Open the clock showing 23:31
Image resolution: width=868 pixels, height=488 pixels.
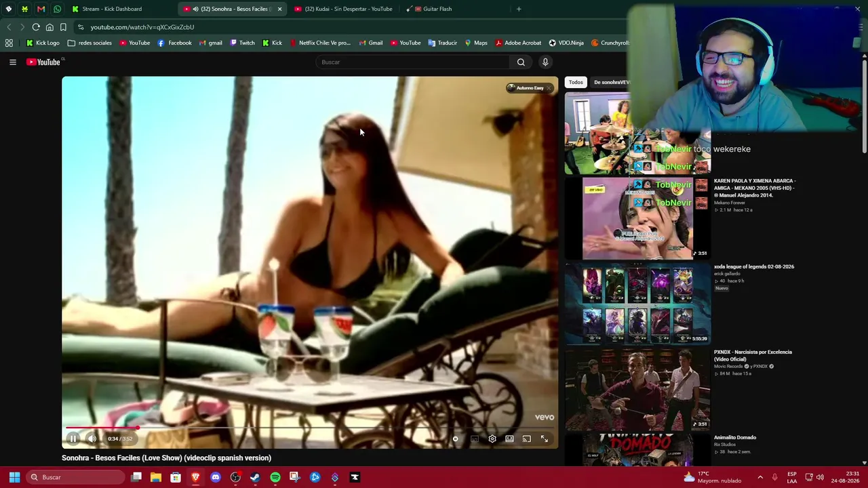[x=846, y=477]
